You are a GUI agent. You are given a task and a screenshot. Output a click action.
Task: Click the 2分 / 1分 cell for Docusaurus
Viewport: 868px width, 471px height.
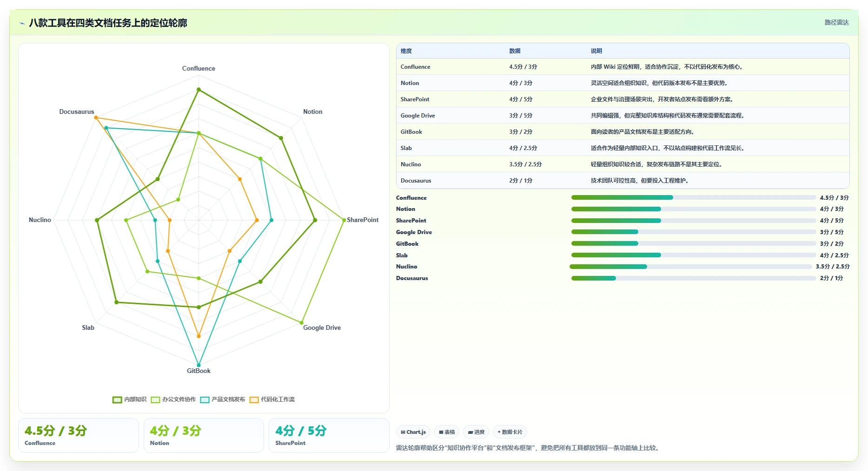click(x=521, y=181)
